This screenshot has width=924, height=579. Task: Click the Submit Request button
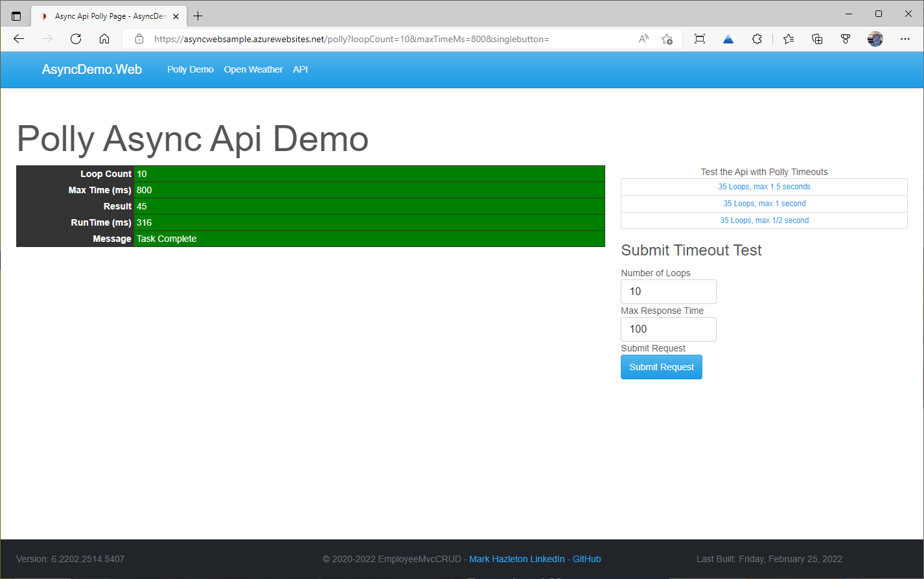tap(661, 367)
